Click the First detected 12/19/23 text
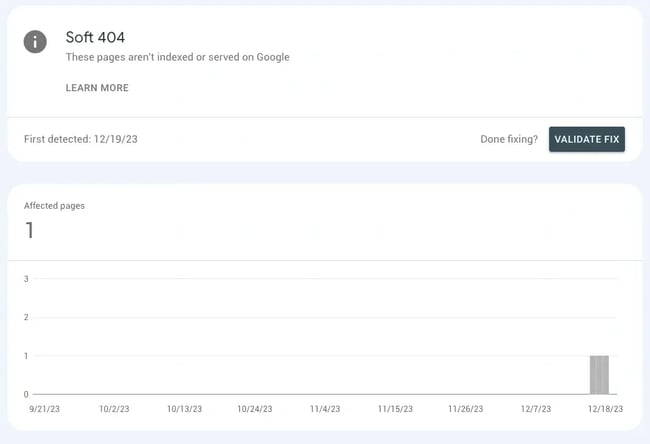Screen dimensions: 650x444 click(x=81, y=139)
